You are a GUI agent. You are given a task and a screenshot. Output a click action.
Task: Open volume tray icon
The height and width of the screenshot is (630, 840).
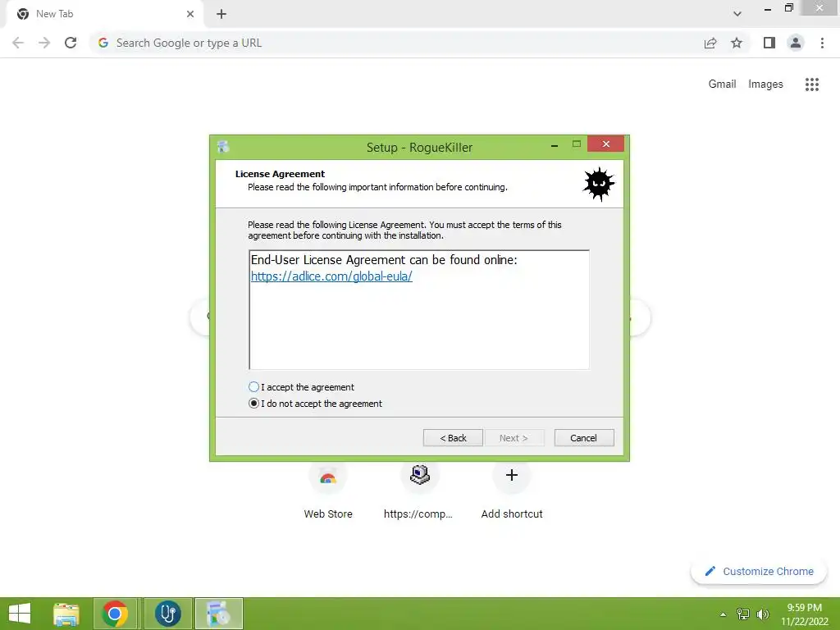[x=762, y=614]
